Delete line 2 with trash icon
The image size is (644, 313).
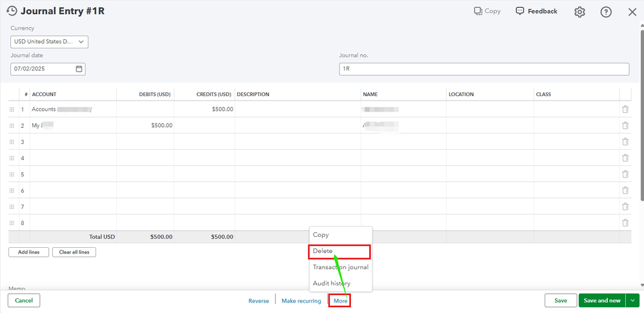coord(625,125)
